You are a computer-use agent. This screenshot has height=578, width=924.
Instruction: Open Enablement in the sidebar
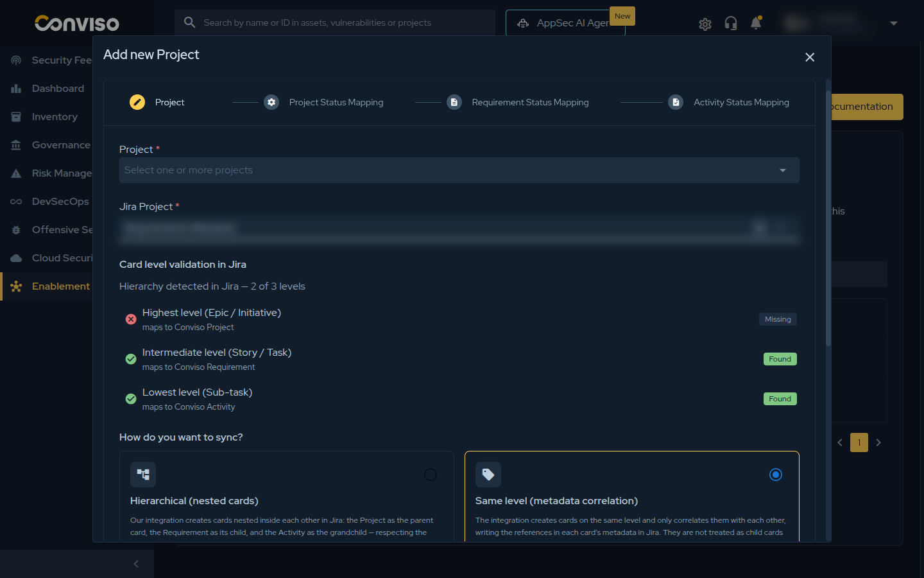61,286
